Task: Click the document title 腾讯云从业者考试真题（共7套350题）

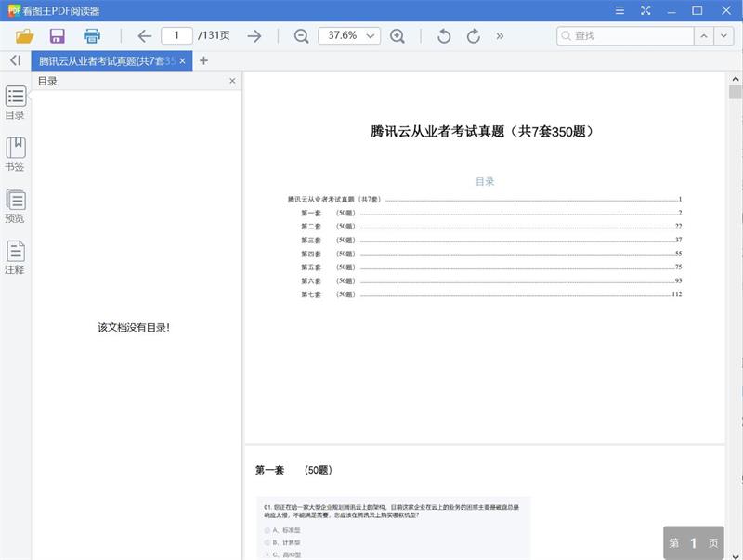Action: [481, 131]
